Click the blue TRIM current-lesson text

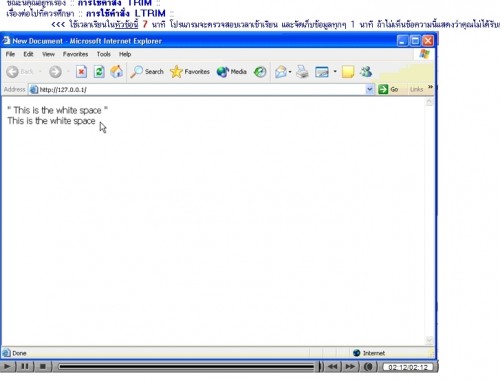pos(115,3)
